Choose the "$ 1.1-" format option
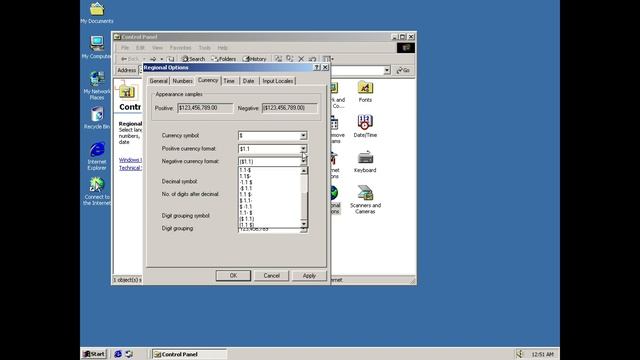The height and width of the screenshot is (360, 640). (x=246, y=200)
